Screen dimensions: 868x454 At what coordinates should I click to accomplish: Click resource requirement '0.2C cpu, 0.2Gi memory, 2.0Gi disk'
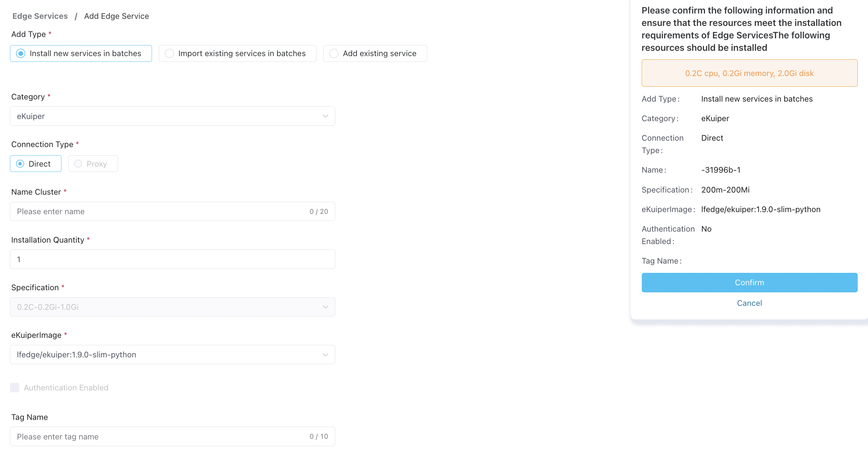pyautogui.click(x=749, y=73)
